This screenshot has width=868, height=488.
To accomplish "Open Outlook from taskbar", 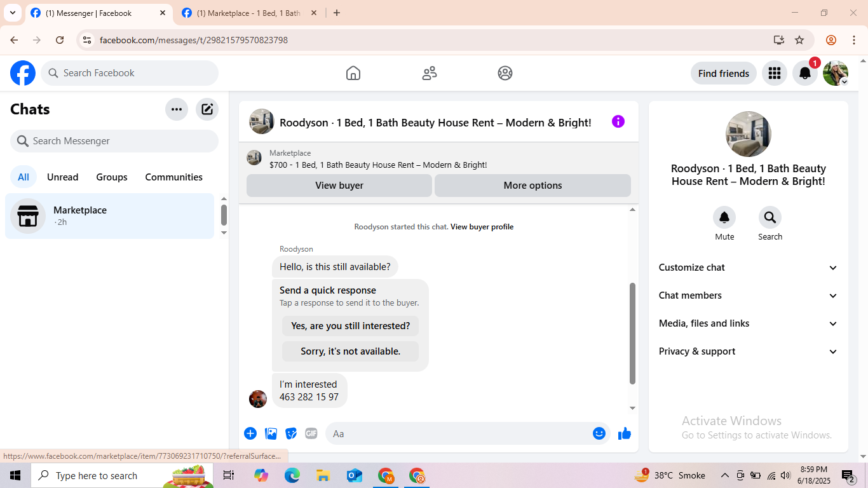I will coord(355,475).
